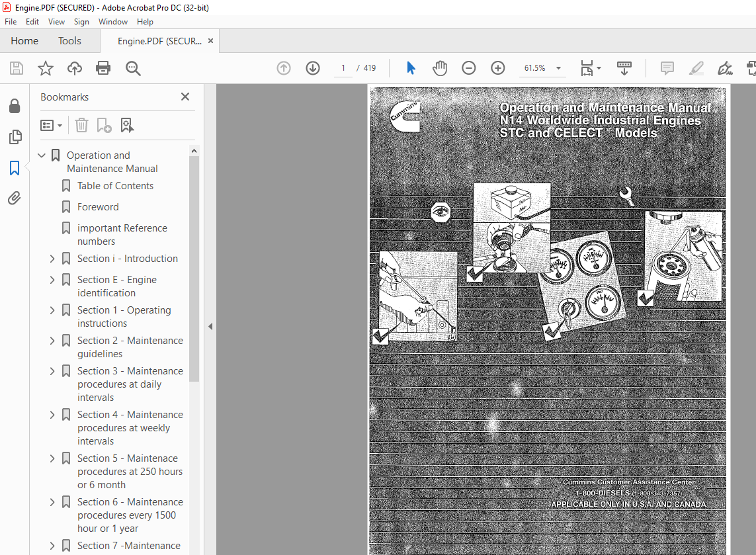Open the Window menu
Viewport: 756px width, 555px height.
[x=113, y=22]
